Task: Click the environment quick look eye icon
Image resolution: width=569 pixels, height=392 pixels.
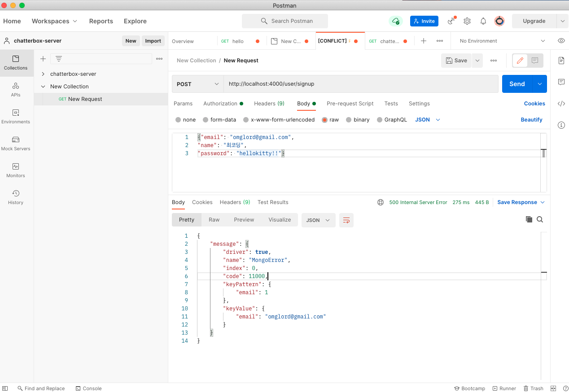Action: point(561,41)
